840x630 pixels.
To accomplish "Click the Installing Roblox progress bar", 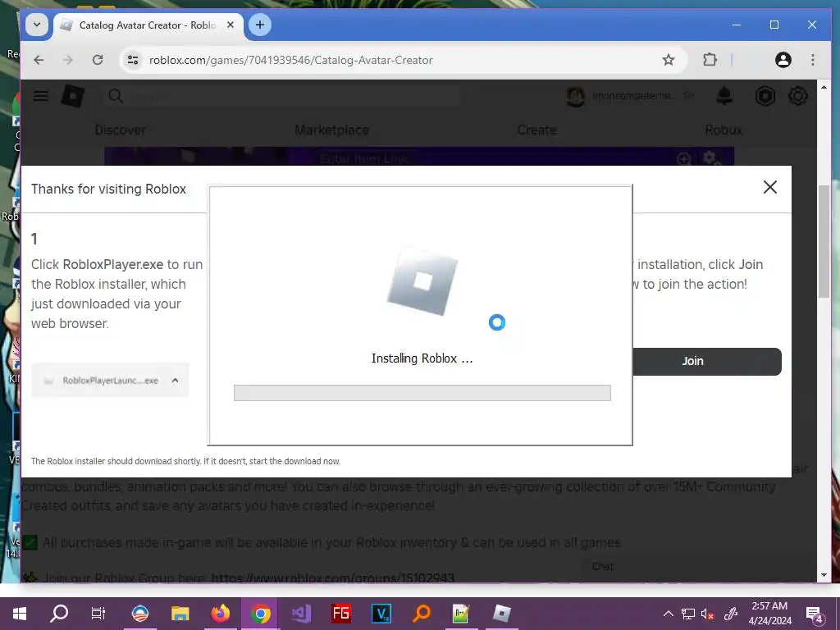I will click(x=422, y=393).
